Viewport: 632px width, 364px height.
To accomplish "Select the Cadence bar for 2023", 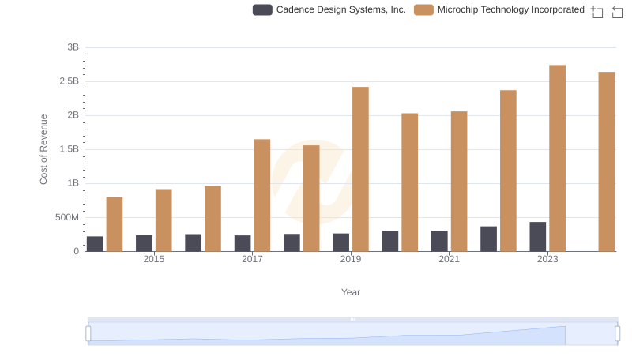I will tap(537, 237).
